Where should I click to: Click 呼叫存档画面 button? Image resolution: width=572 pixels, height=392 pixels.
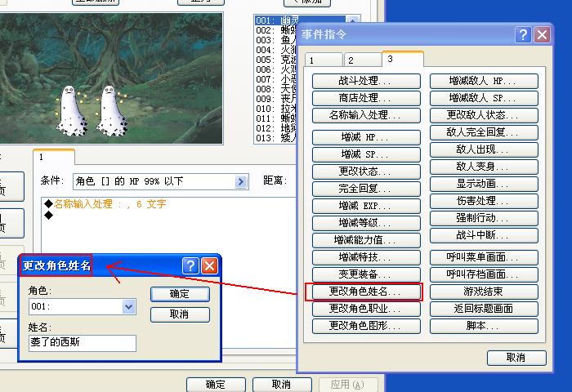(x=484, y=274)
